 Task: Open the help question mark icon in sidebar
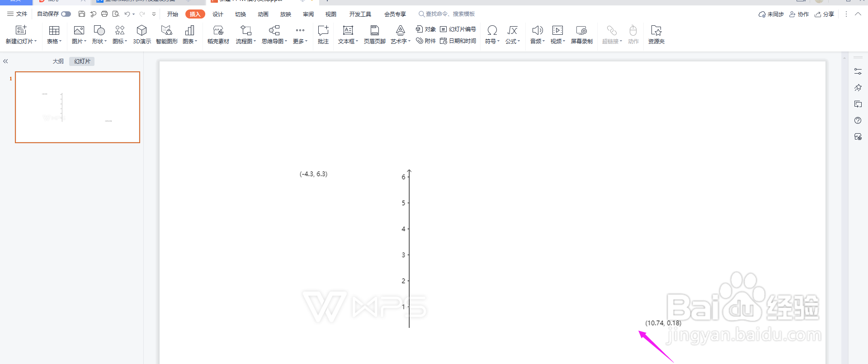coord(858,121)
